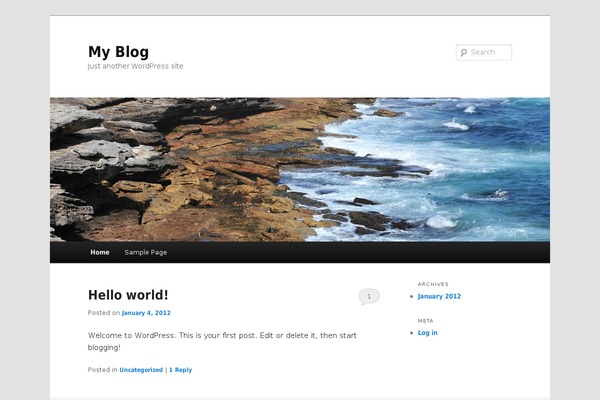Click the Log in link under Meta
This screenshot has width=600, height=400.
click(427, 333)
